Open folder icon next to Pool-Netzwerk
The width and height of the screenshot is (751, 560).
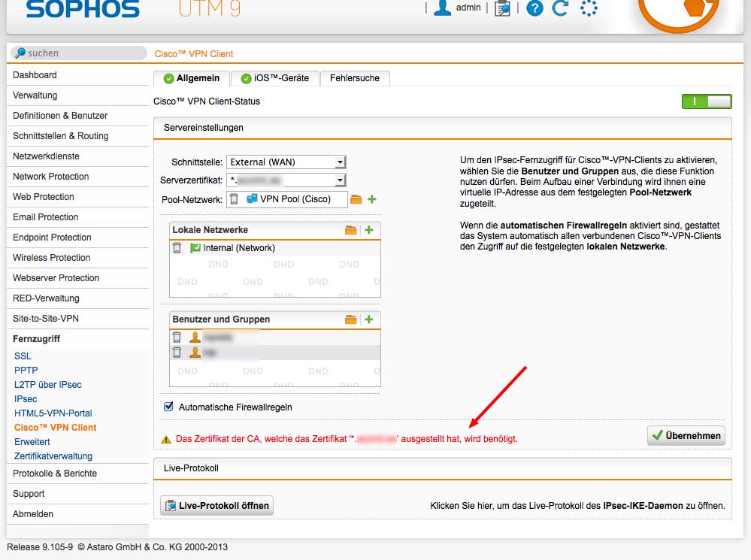pos(356,199)
